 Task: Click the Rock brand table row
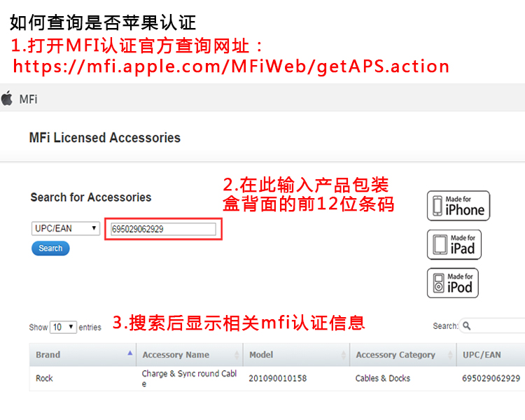click(x=277, y=379)
